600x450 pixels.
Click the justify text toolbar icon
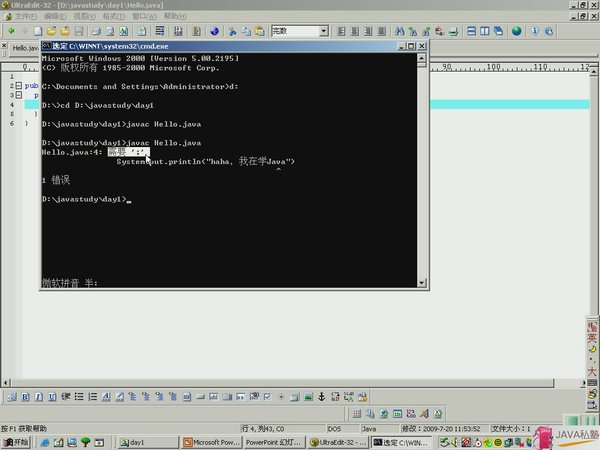[382, 31]
